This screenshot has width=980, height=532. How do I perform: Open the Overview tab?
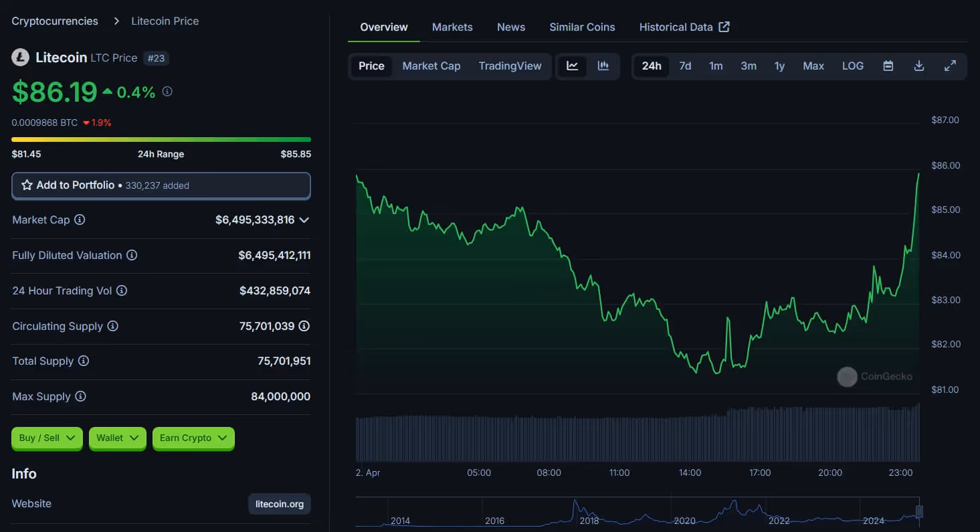coord(384,27)
